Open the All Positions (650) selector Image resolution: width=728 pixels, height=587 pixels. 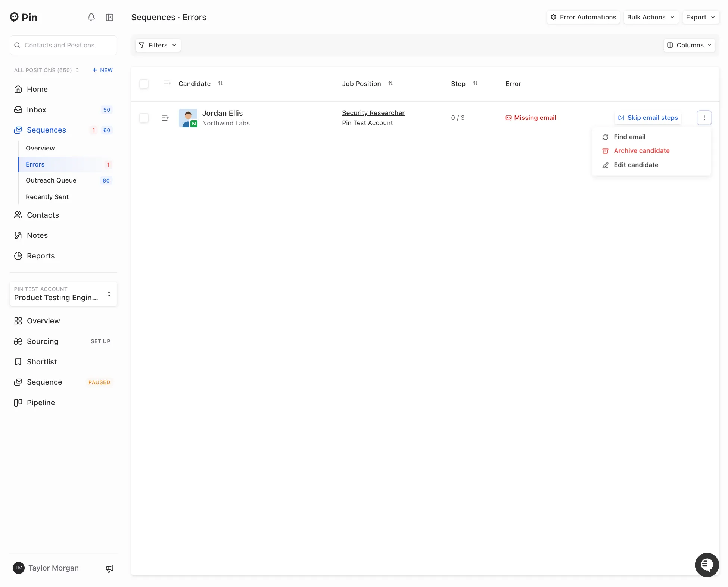[x=46, y=70]
